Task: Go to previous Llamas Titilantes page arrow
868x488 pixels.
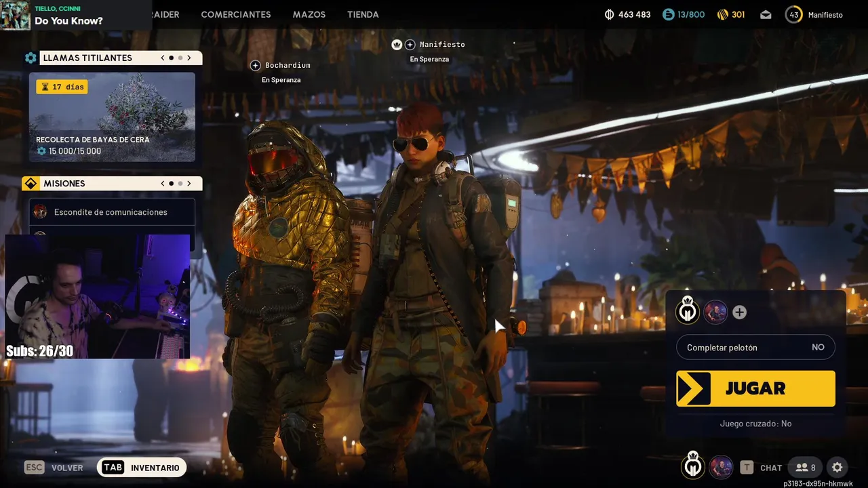Action: tap(163, 58)
